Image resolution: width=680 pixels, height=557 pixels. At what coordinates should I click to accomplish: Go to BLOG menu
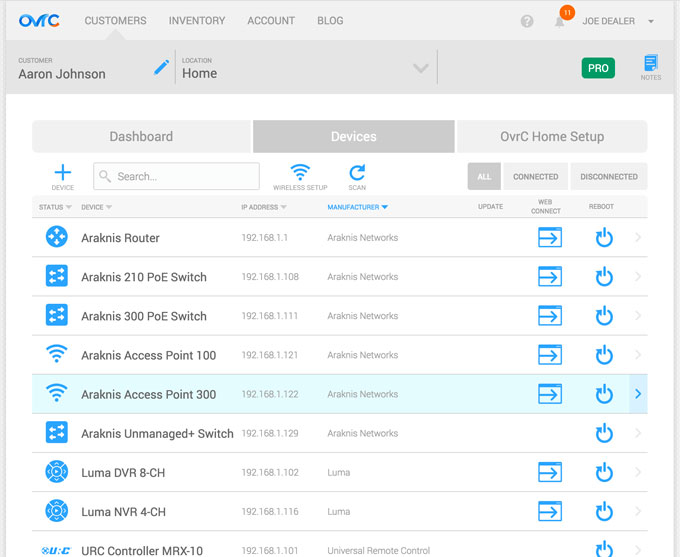(330, 21)
